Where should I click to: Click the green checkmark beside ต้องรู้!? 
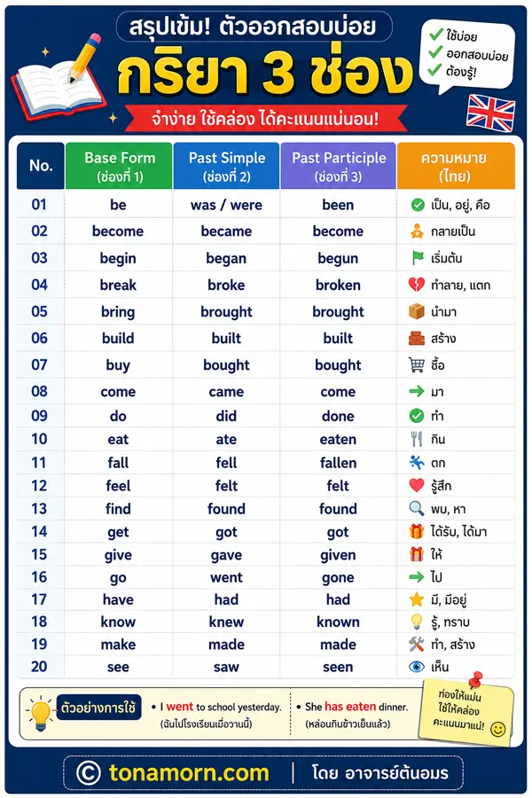(x=434, y=69)
